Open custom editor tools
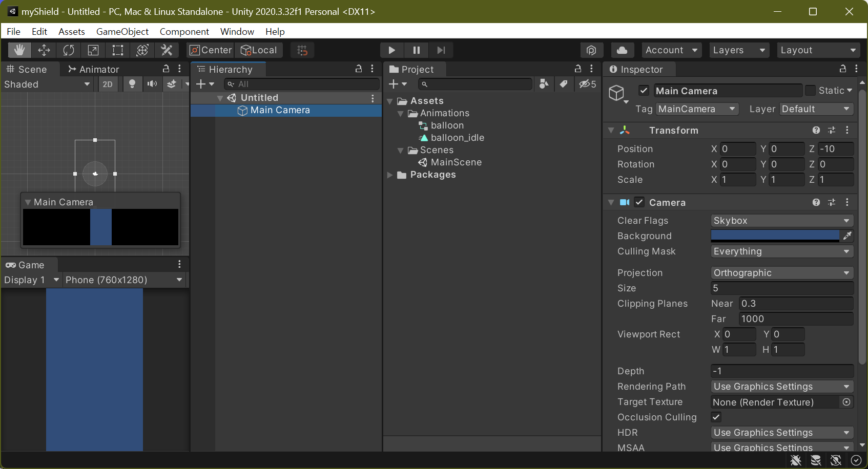 (x=167, y=50)
